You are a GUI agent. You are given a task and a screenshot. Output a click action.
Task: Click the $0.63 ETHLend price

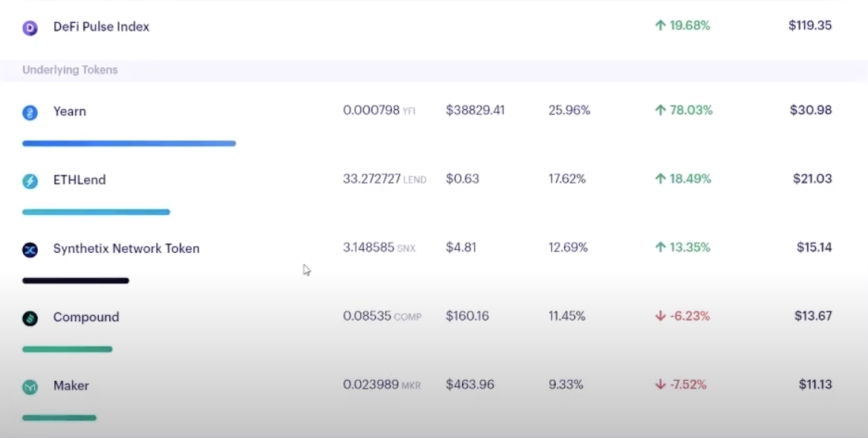click(463, 179)
